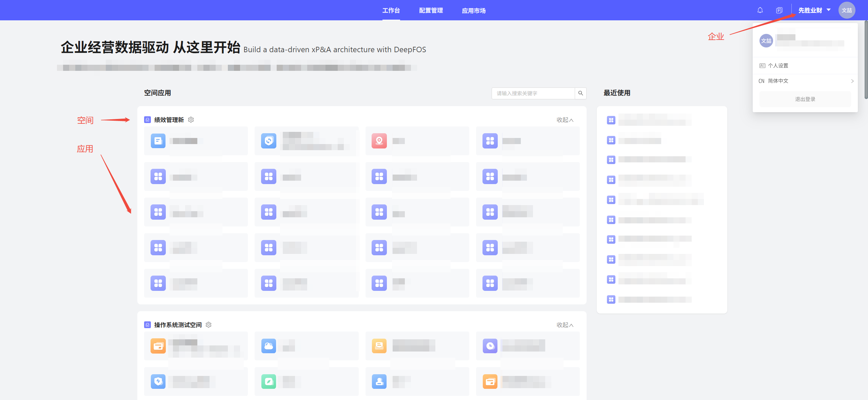Click the 最近使用 heading
This screenshot has height=400, width=868.
617,93
